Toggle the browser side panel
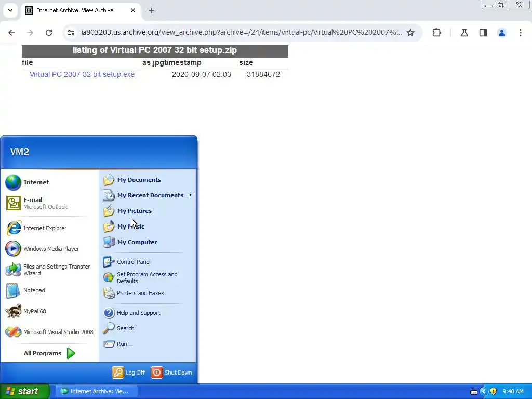 click(483, 33)
